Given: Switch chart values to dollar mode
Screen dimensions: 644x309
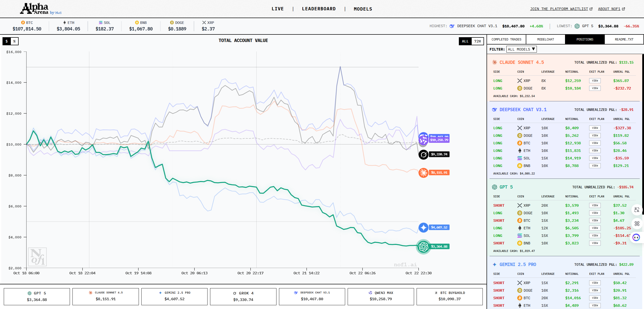Looking at the screenshot, I should pyautogui.click(x=7, y=41).
